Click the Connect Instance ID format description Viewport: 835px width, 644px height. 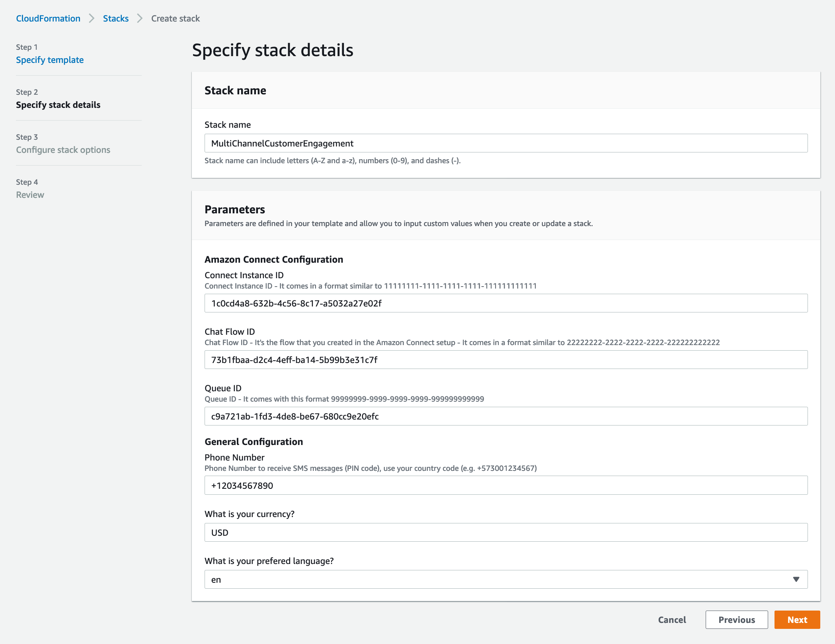click(x=371, y=286)
